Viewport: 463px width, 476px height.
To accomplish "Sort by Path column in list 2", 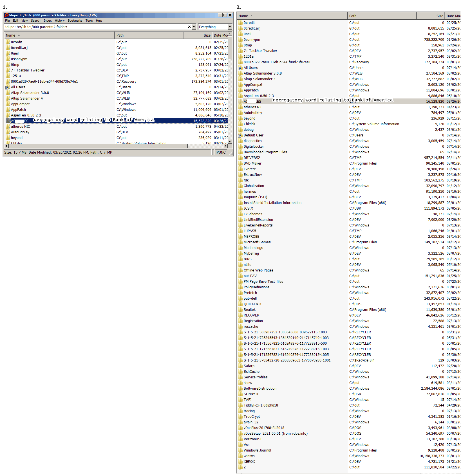I will 382,16.
